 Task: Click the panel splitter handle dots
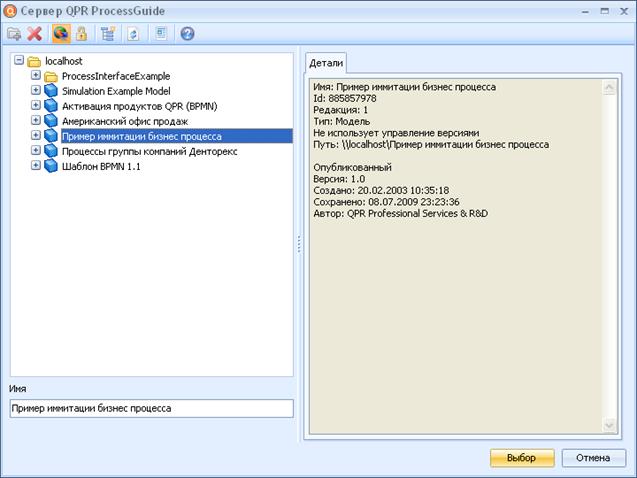pos(299,244)
